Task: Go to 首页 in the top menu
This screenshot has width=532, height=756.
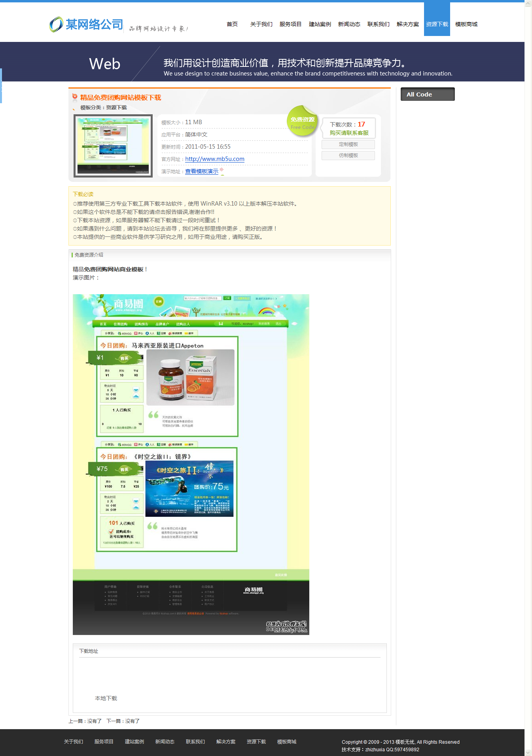Action: coord(232,24)
